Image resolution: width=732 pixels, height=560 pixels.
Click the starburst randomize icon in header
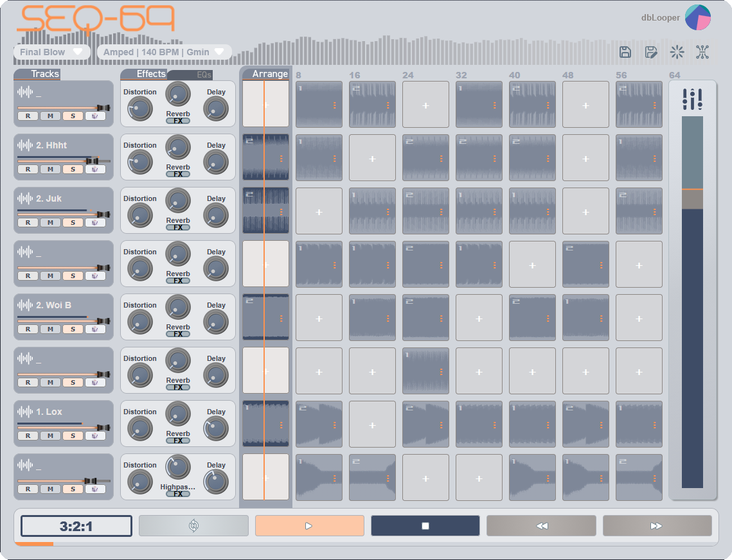pos(677,52)
